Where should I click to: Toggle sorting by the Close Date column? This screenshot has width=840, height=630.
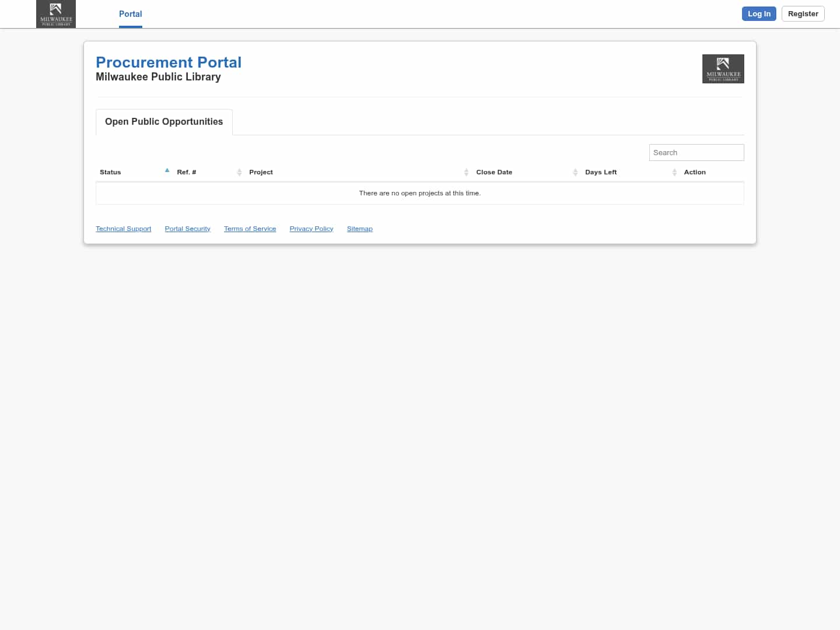coord(494,172)
